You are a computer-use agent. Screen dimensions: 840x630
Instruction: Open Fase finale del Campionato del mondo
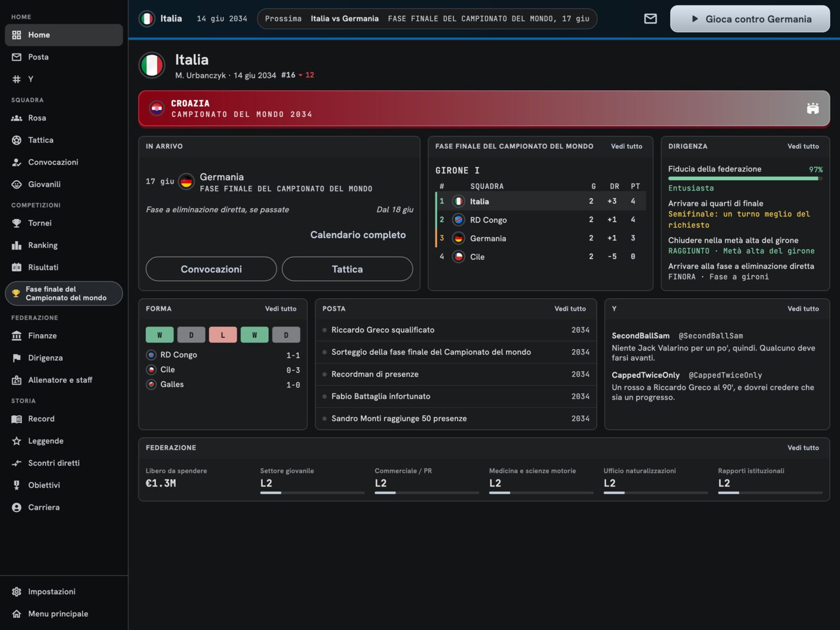click(64, 293)
